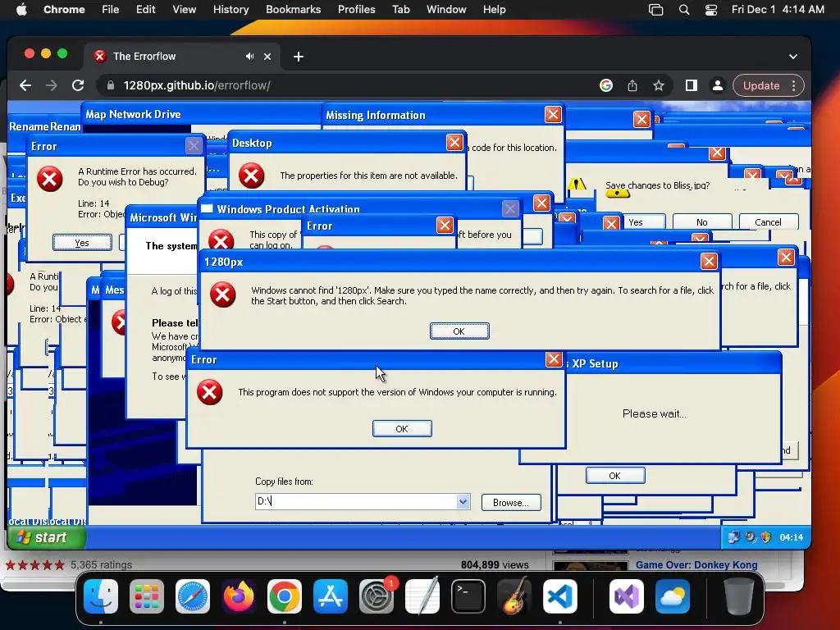Image resolution: width=840 pixels, height=630 pixels.
Task: Open TextEdit from the Dock
Action: (422, 596)
